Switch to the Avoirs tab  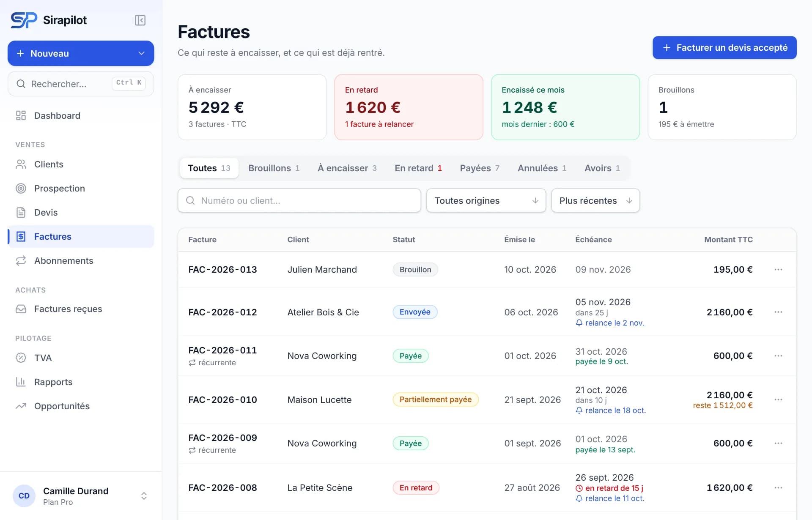point(602,168)
